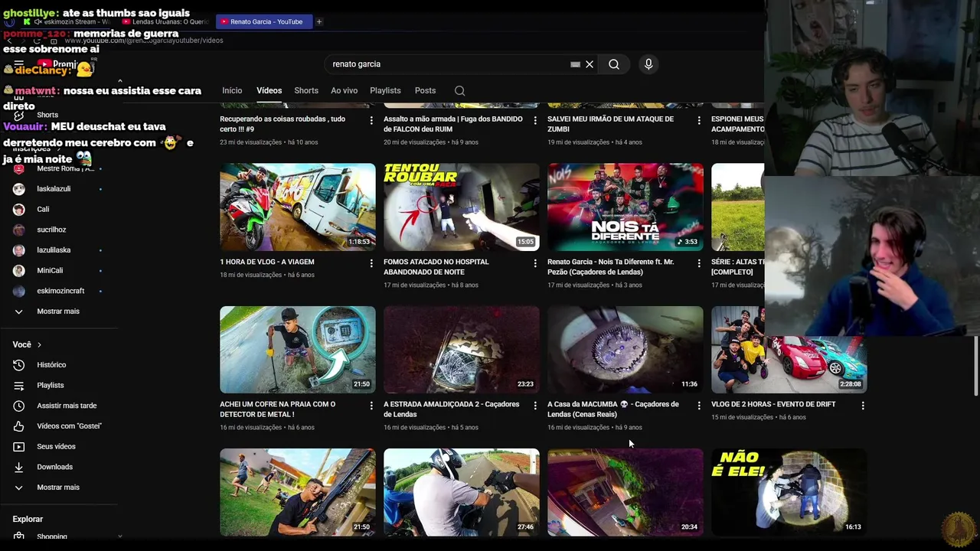Open 1 HORA DE VLOG title link

267,262
